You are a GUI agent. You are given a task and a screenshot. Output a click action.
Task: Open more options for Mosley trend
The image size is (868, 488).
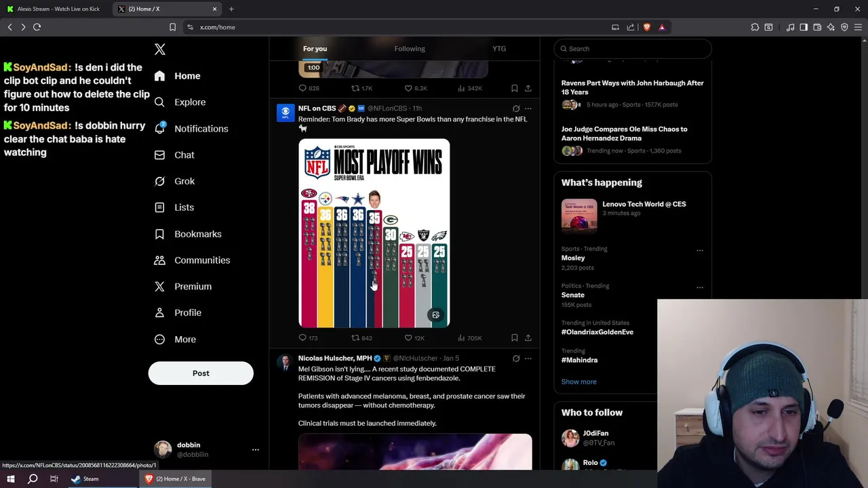(700, 250)
